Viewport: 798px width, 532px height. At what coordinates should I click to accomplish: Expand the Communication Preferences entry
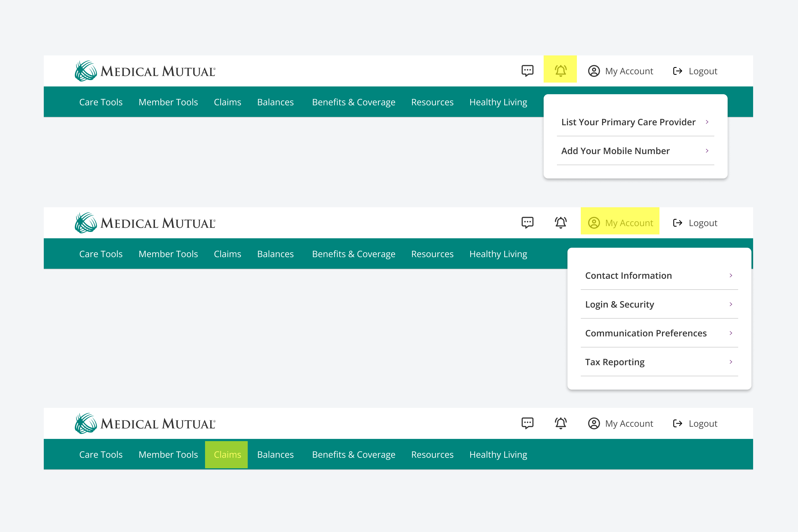[646, 333]
